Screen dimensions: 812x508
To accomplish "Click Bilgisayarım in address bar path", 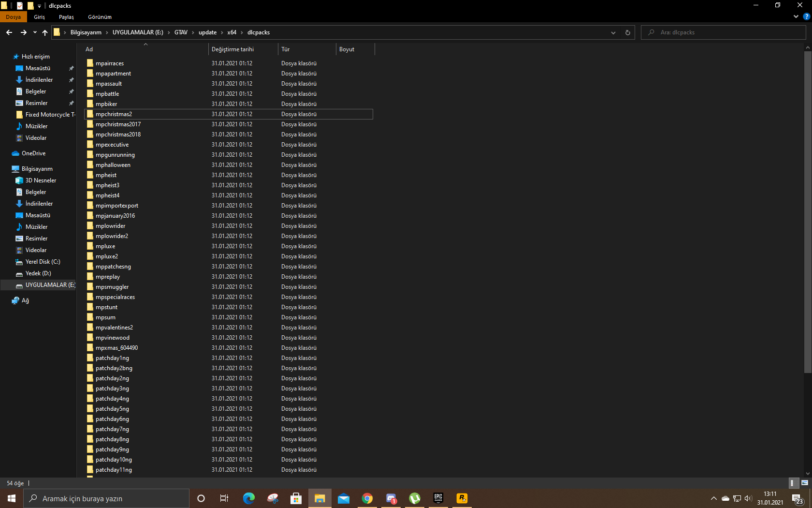I will coord(86,32).
